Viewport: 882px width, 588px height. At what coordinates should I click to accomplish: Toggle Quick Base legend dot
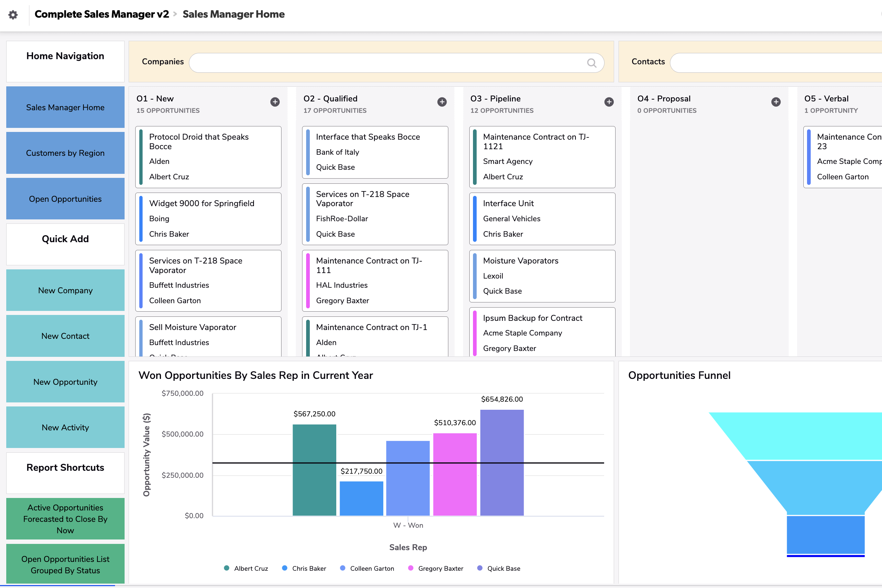point(480,568)
